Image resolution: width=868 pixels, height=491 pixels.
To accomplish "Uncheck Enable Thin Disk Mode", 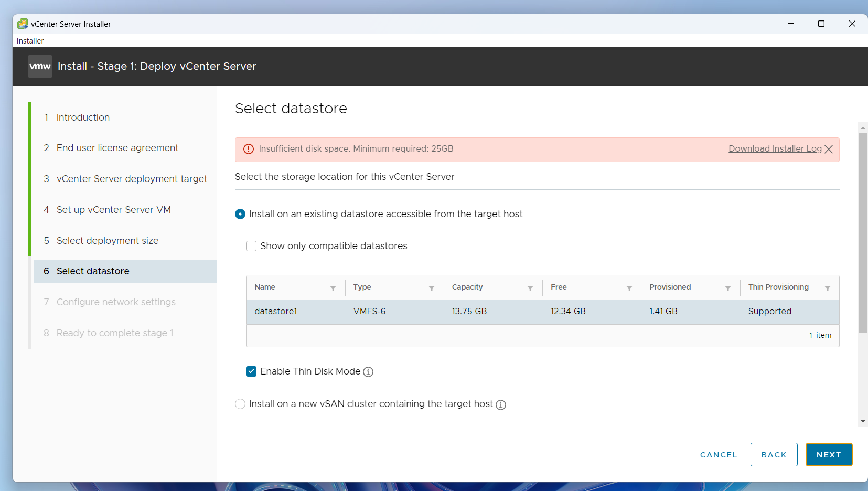I will point(251,371).
